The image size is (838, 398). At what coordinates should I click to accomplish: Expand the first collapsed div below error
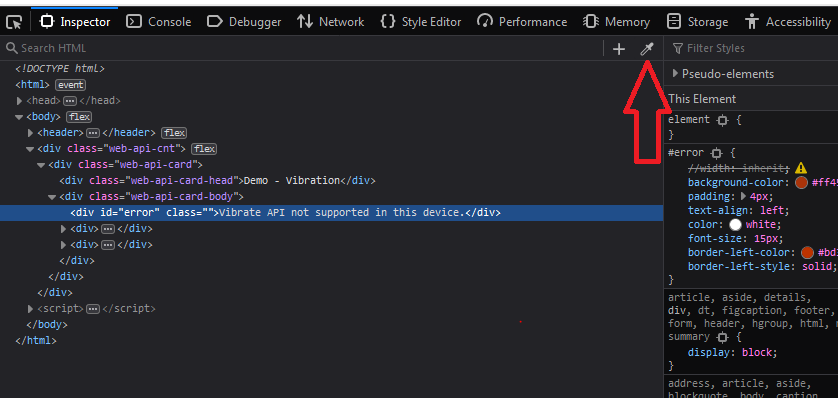click(64, 229)
